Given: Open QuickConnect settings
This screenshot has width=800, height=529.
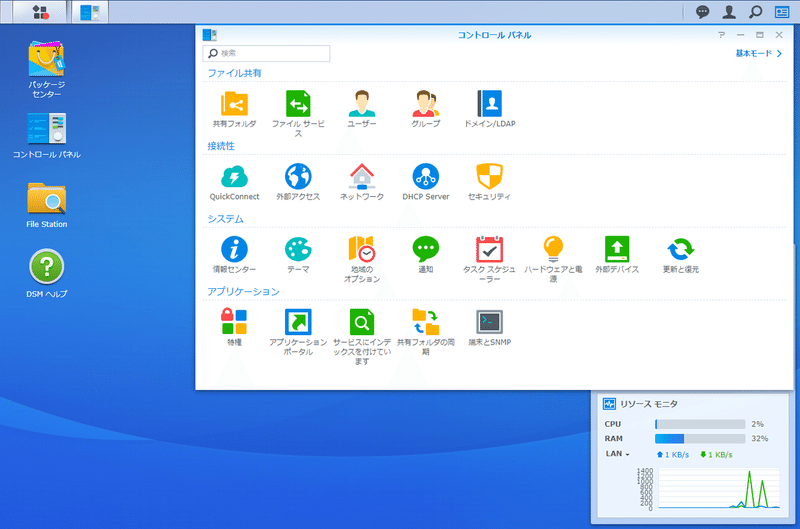Looking at the screenshot, I should pyautogui.click(x=234, y=177).
